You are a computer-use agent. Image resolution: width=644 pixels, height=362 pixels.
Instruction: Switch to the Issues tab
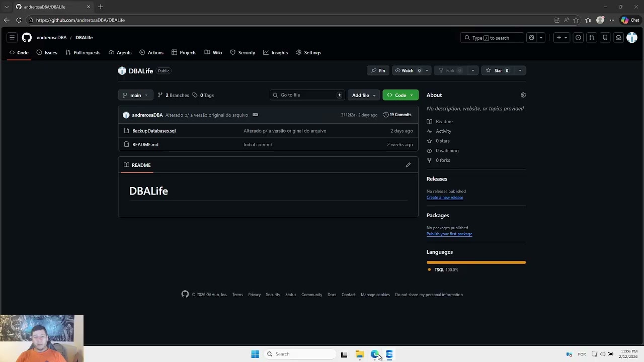click(47, 53)
